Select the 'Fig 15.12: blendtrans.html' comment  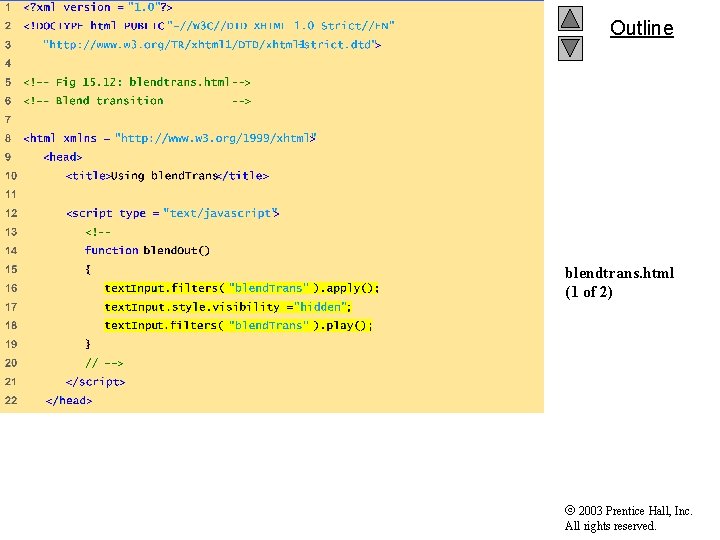(x=137, y=82)
